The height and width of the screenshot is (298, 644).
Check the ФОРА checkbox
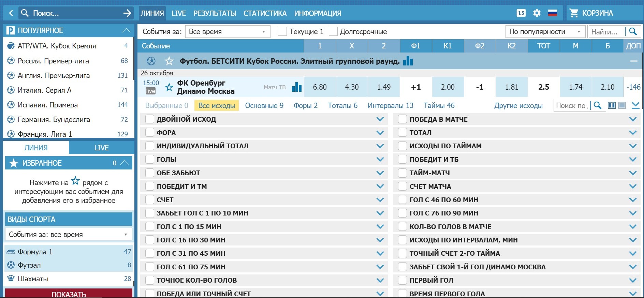(x=149, y=132)
